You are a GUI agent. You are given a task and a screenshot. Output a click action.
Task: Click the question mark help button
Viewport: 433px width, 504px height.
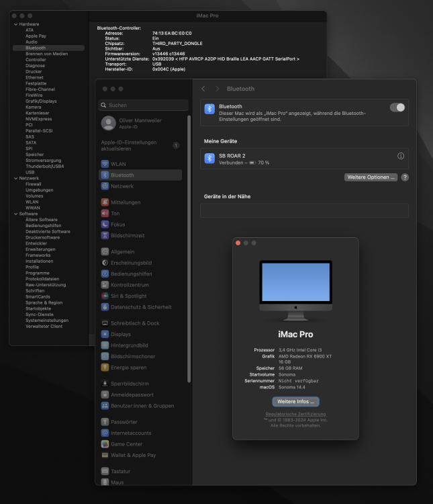point(405,177)
